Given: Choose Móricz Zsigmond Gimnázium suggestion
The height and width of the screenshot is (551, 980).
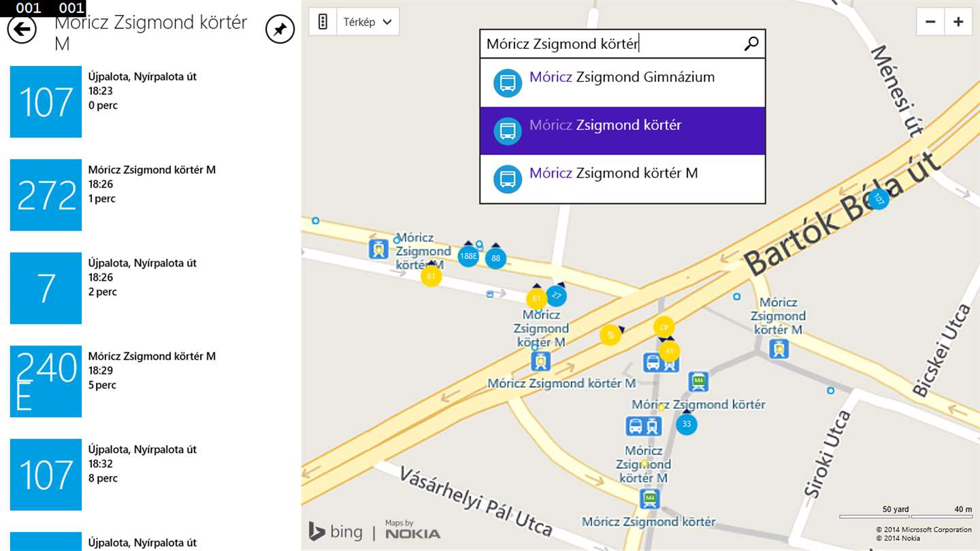Looking at the screenshot, I should [x=622, y=82].
